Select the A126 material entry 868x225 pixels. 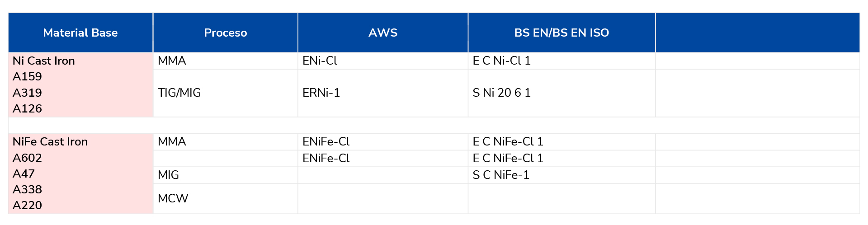27,108
